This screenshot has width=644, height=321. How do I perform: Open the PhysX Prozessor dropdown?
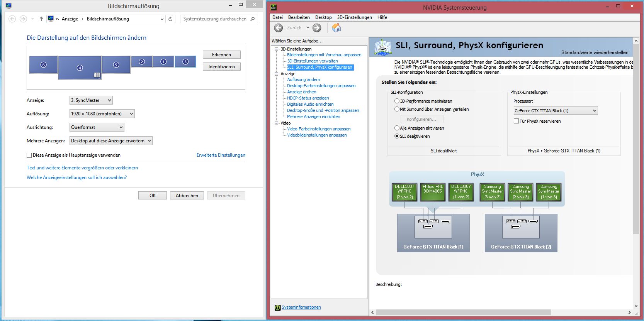tap(556, 111)
